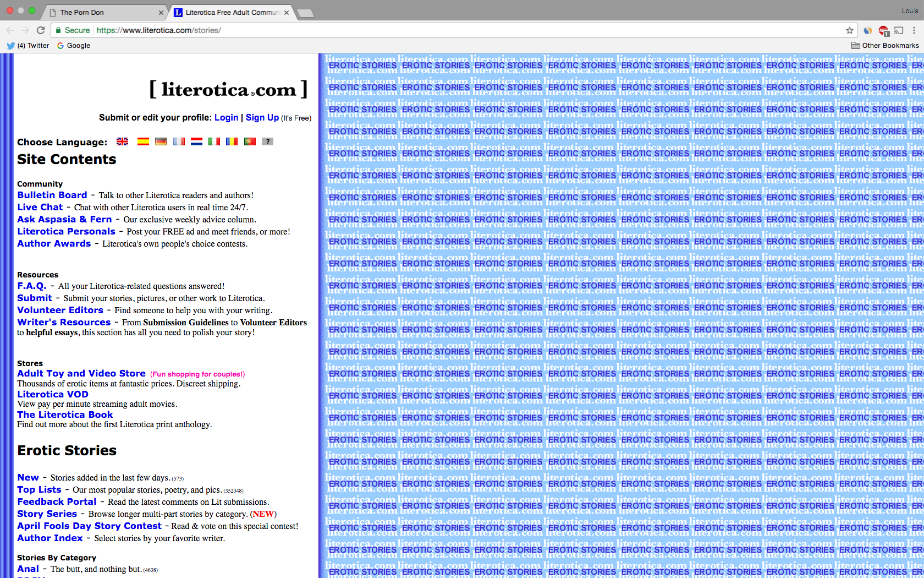Select the Romanian flag language
This screenshot has width=924, height=578.
pyautogui.click(x=232, y=141)
